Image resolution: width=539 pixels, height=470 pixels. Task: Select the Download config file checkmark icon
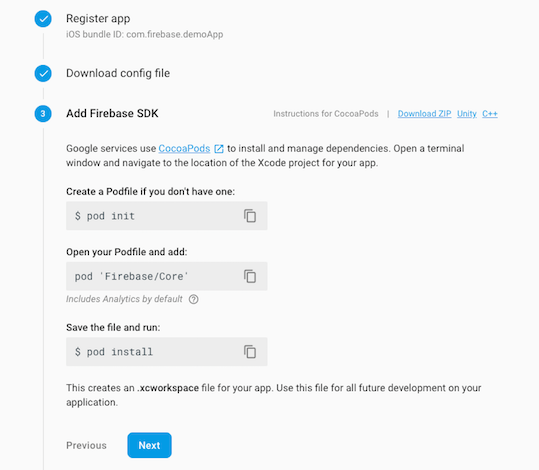43,73
